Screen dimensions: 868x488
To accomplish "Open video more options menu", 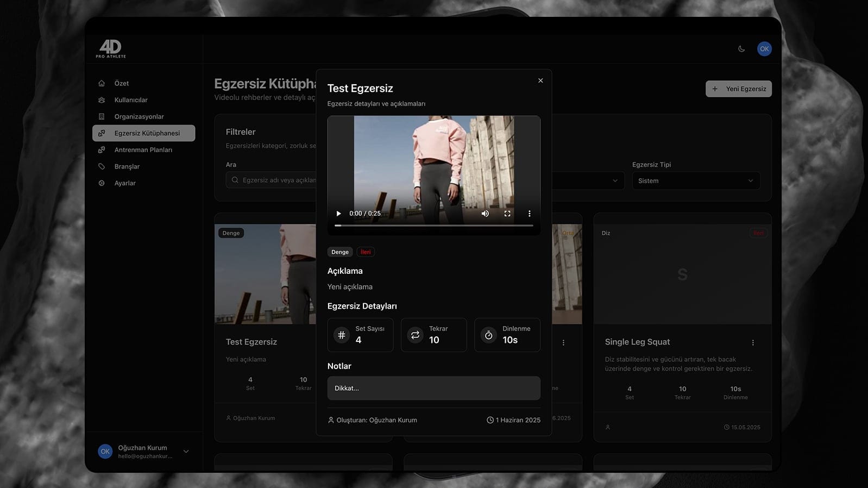I will [x=530, y=214].
